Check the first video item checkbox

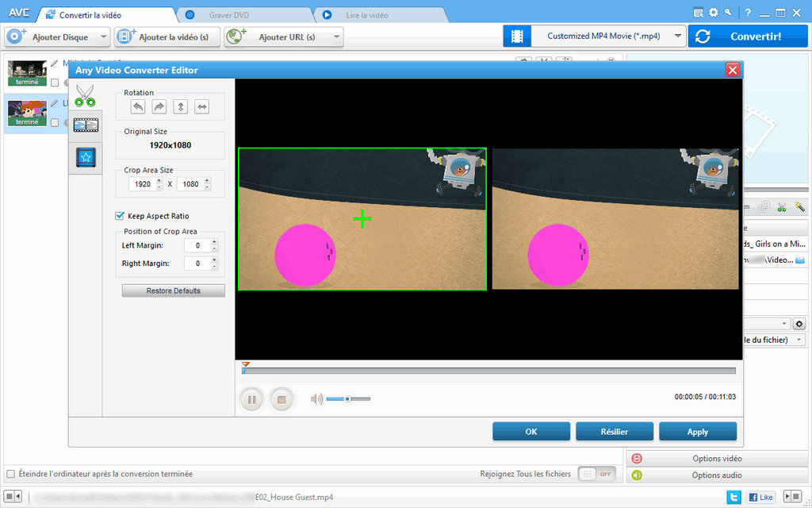[55, 83]
